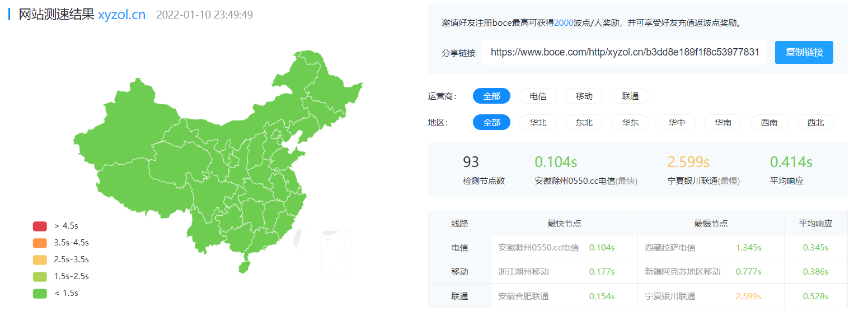Click the 最慢节点 column header
This screenshot has width=868, height=320.
coord(711,223)
